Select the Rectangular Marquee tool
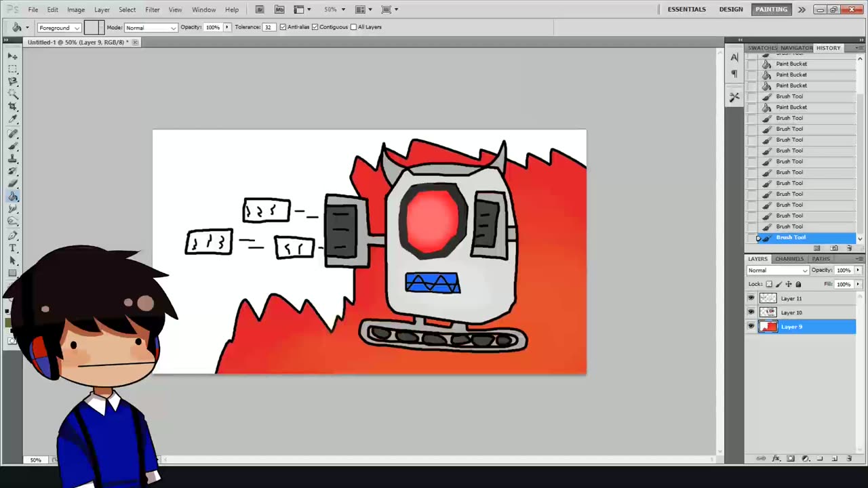The height and width of the screenshot is (488, 868). (x=13, y=69)
